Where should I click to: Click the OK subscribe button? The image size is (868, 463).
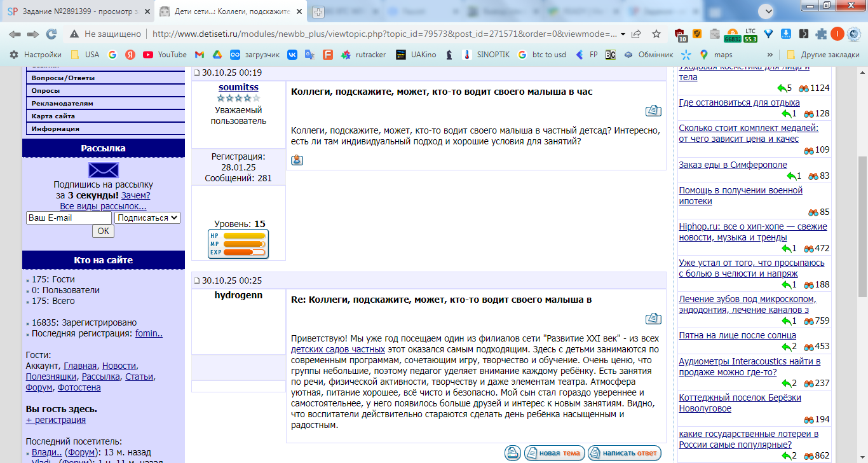pyautogui.click(x=104, y=231)
